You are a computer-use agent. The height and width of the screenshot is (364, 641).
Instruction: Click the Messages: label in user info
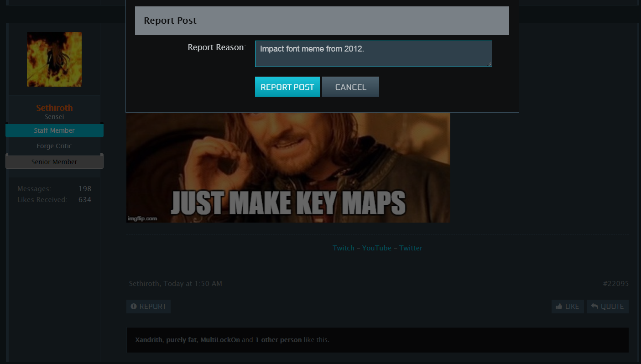(x=34, y=189)
